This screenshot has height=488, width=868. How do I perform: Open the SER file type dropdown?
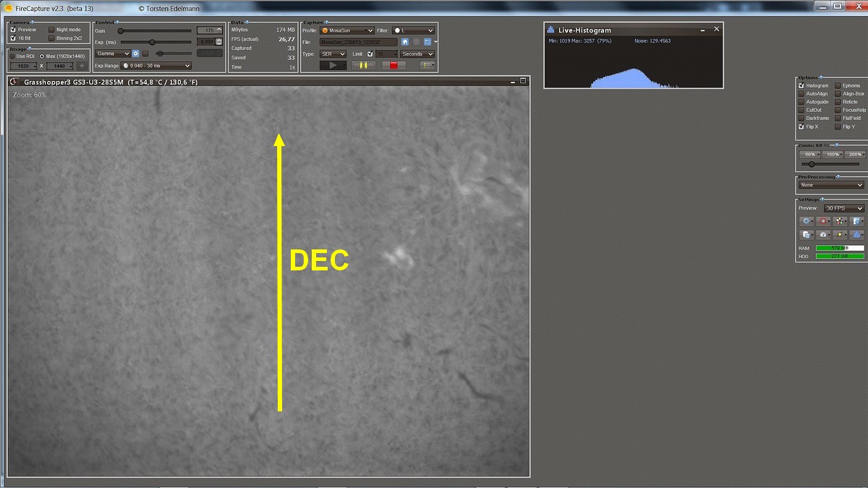[x=333, y=53]
